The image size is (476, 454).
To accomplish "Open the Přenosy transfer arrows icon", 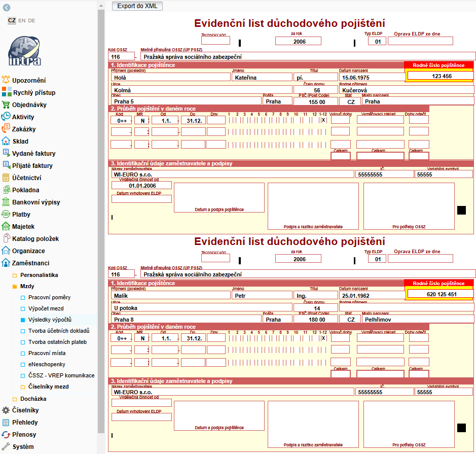I will point(6,434).
